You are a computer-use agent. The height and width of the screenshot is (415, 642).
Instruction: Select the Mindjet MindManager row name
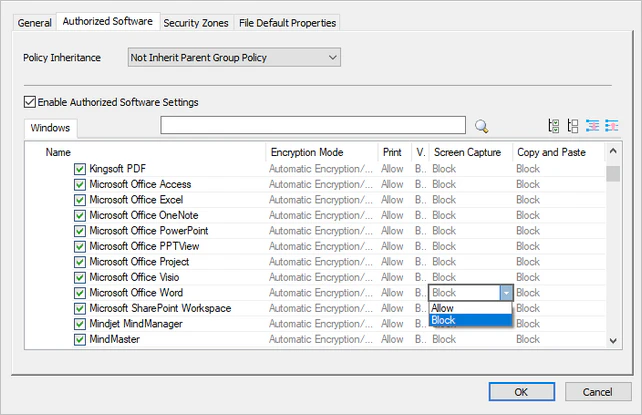(x=136, y=324)
